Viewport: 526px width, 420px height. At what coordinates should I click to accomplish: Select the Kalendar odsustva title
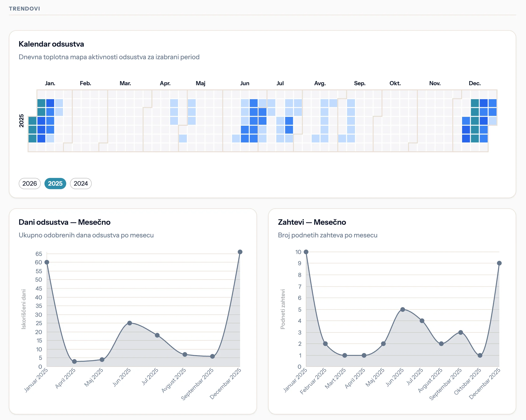51,44
